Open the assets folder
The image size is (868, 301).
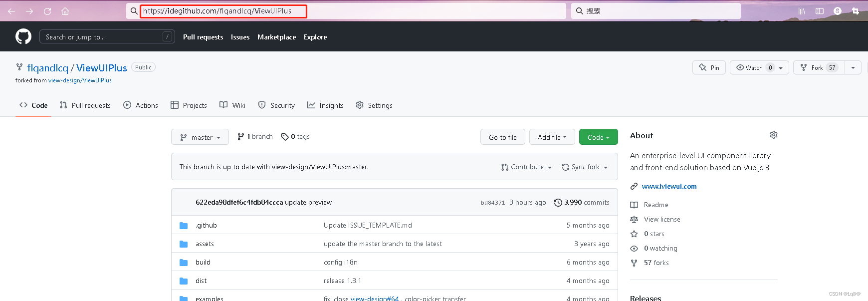[x=205, y=244]
